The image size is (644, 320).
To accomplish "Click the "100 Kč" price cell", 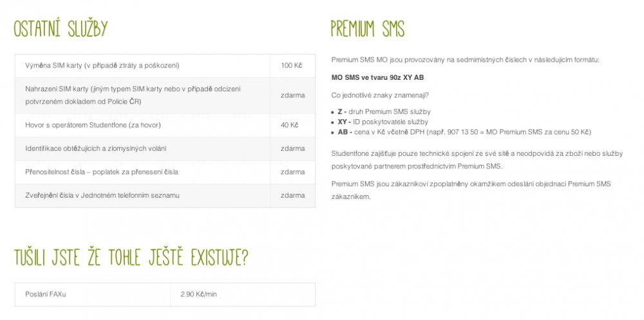I will (291, 66).
